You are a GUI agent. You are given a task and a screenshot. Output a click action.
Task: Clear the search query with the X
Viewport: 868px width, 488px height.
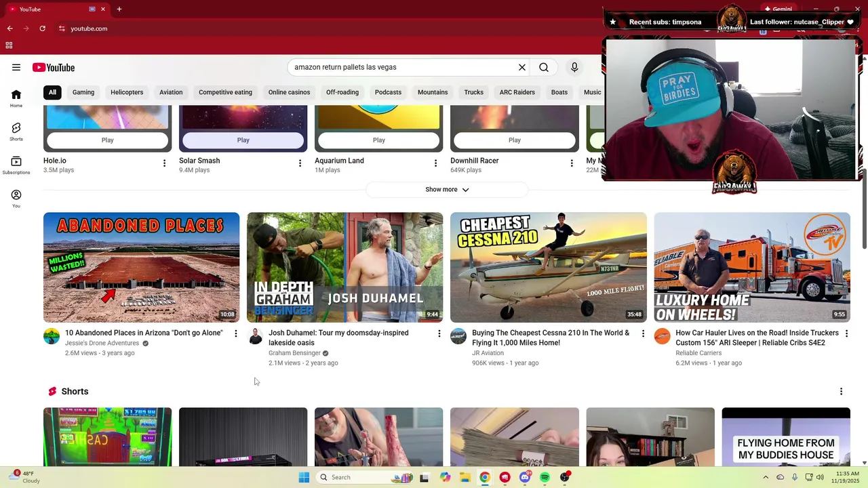click(x=522, y=67)
